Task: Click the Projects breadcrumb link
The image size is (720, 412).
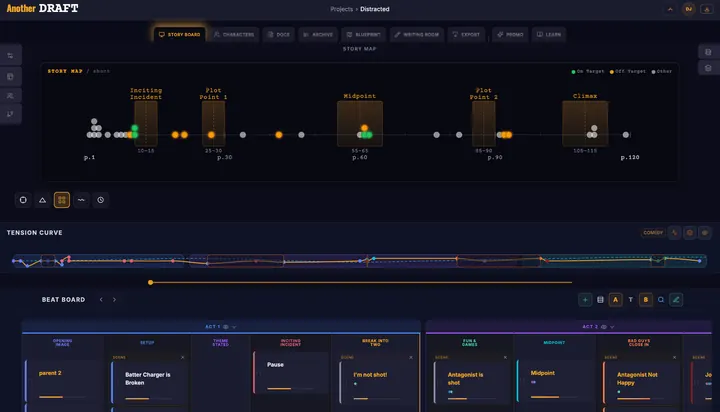Action: 342,9
